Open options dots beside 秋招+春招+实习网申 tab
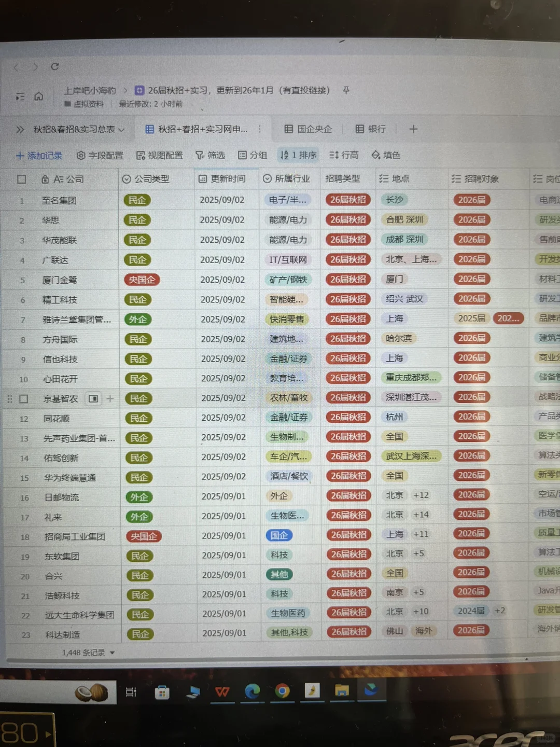The image size is (560, 747). tap(260, 129)
